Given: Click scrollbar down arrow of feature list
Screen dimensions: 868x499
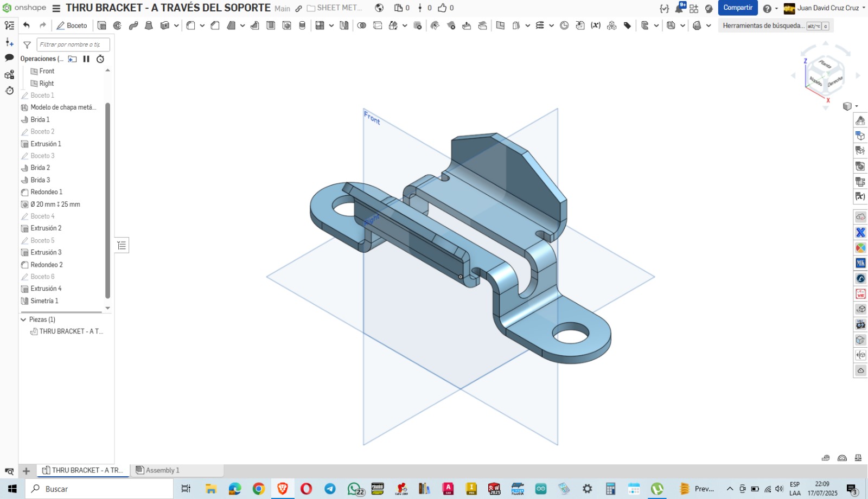Looking at the screenshot, I should click(x=107, y=308).
